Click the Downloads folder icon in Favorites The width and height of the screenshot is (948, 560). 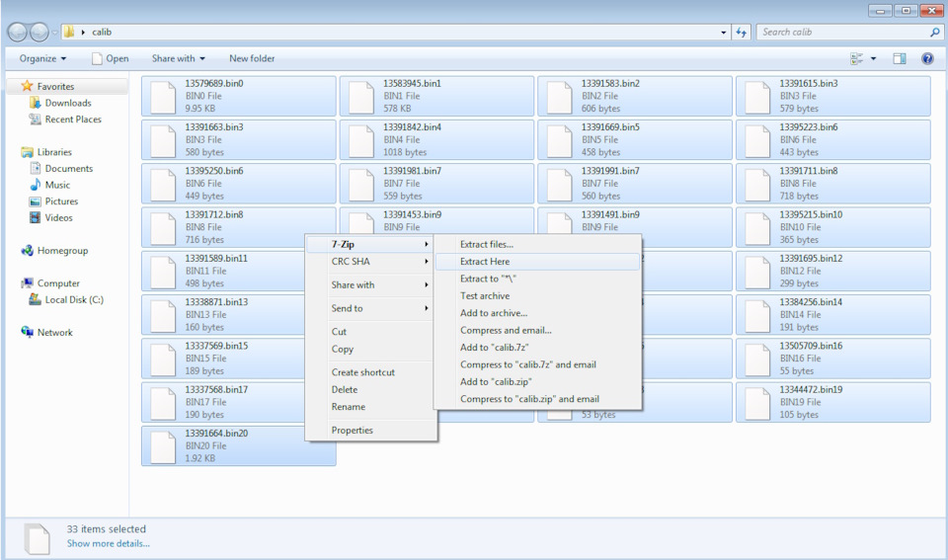tap(36, 103)
